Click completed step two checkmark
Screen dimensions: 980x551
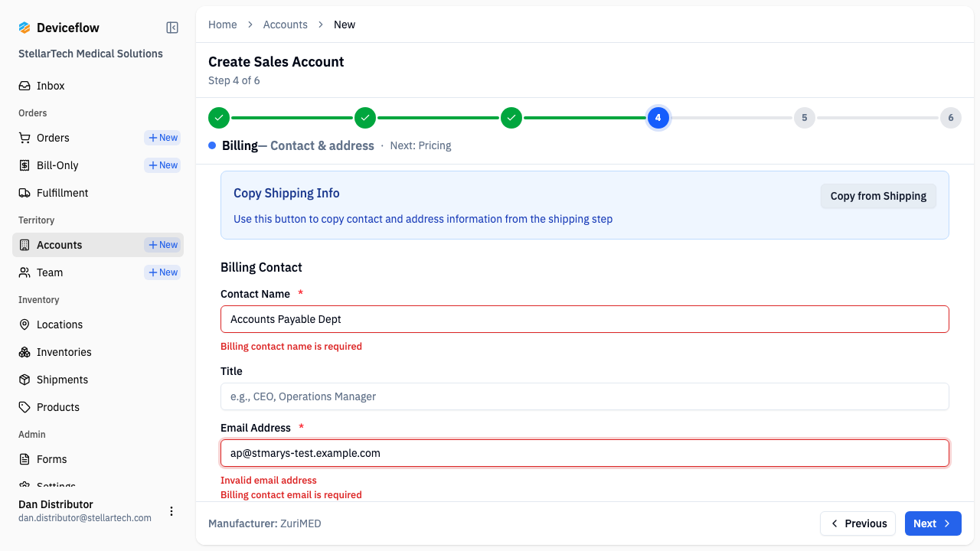point(365,118)
